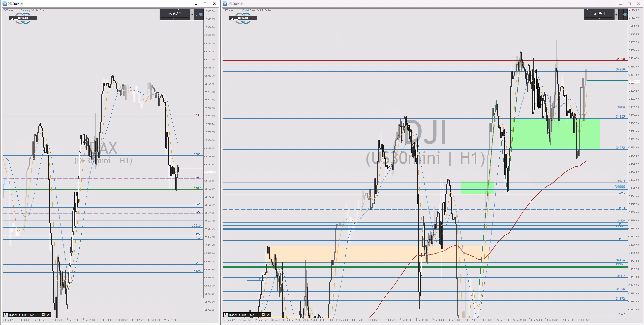Image resolution: width=644 pixels, height=325 pixels.
Task: Select the 34980 level label on DJI chart
Action: [x=620, y=69]
